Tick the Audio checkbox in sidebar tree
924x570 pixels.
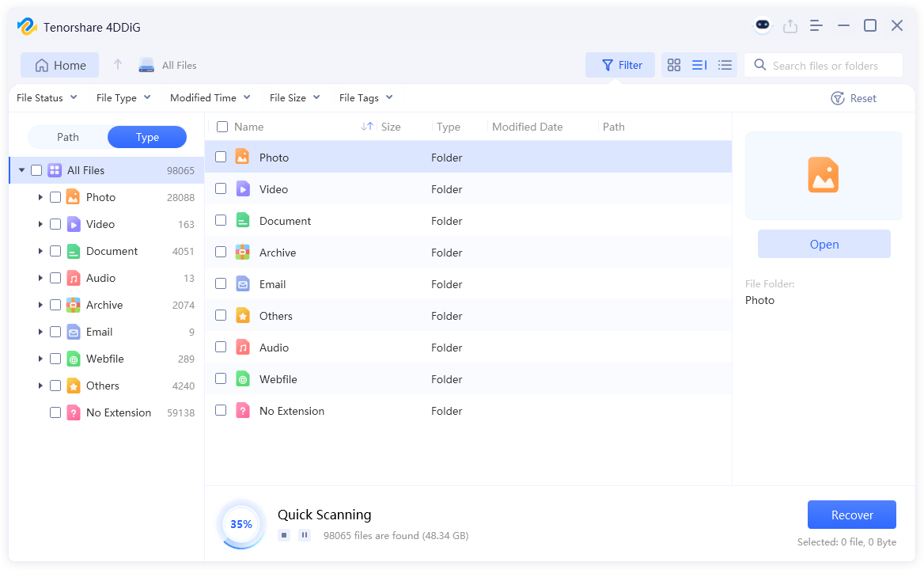(55, 278)
